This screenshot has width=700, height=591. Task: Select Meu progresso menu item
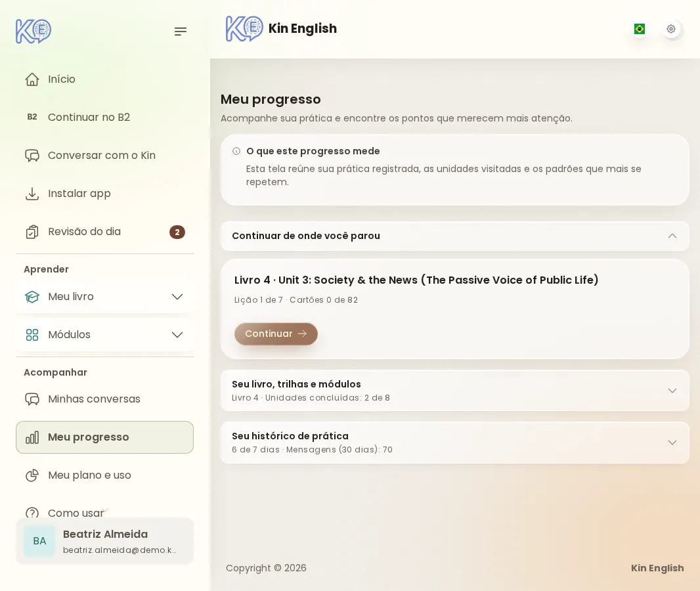pyautogui.click(x=104, y=437)
